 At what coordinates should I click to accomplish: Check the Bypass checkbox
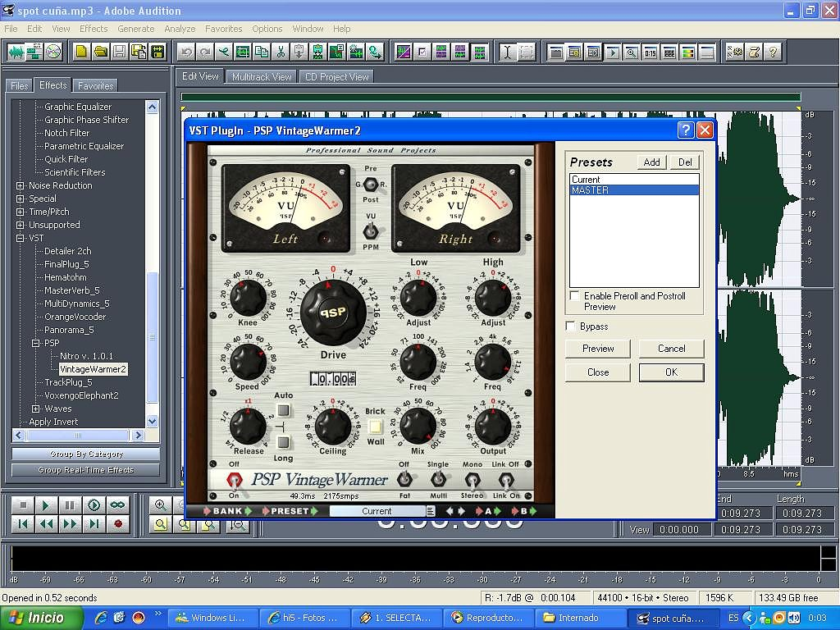click(572, 326)
